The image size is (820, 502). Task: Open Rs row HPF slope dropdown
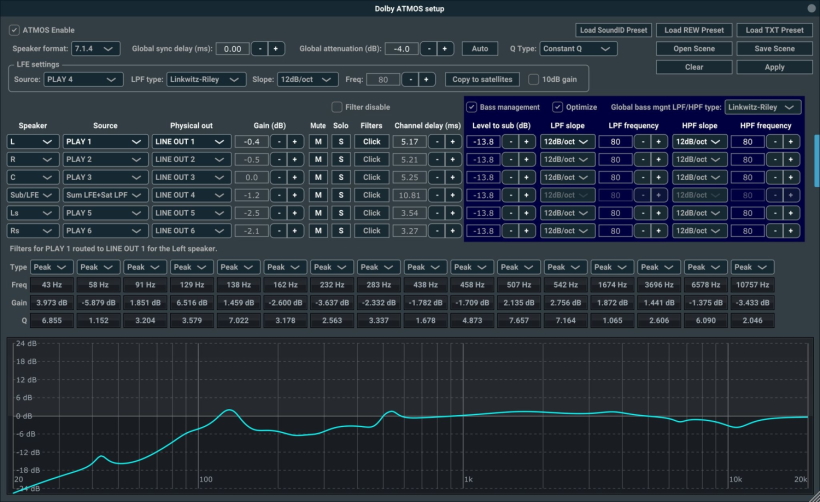pos(699,231)
